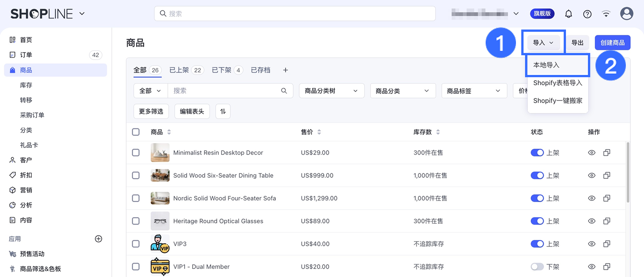
Task: Click the help question mark icon
Action: coord(587,14)
